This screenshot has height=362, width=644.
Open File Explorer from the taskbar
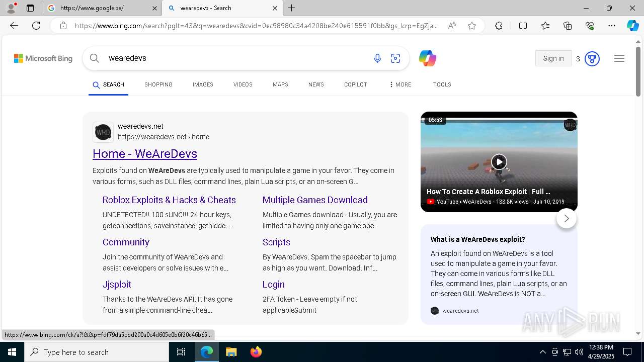click(x=231, y=352)
